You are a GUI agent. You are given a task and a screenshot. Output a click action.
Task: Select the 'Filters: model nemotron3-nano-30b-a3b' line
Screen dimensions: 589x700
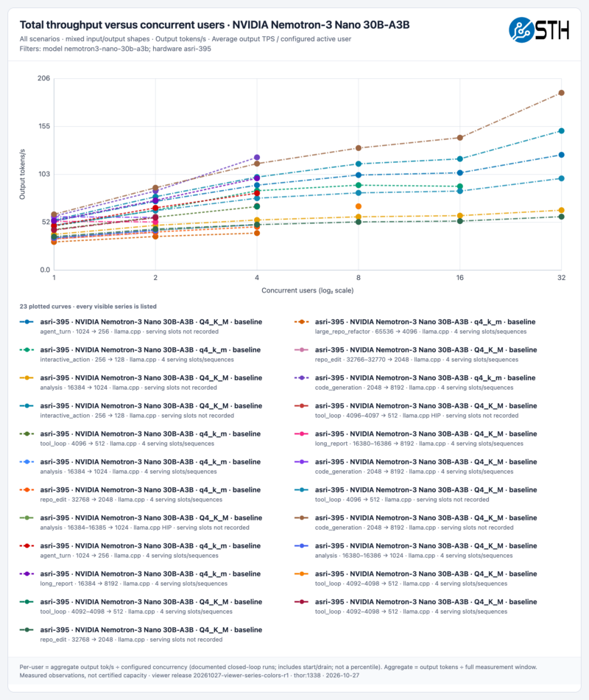tap(115, 49)
